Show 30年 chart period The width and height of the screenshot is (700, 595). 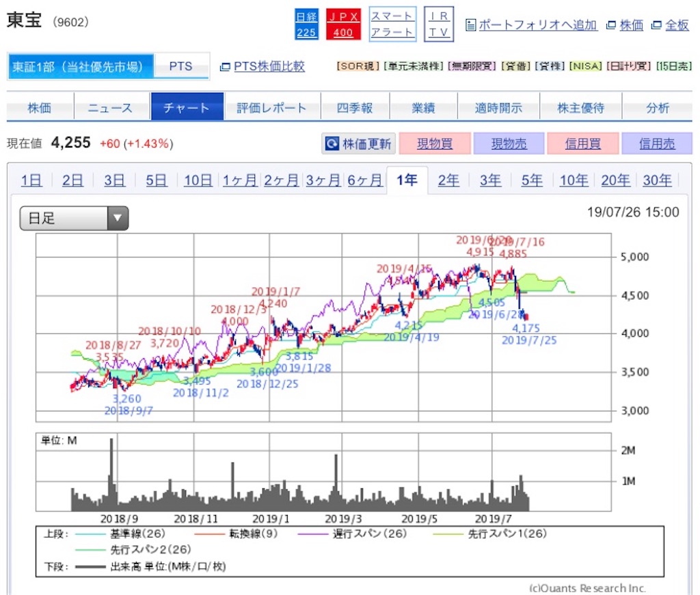657,180
